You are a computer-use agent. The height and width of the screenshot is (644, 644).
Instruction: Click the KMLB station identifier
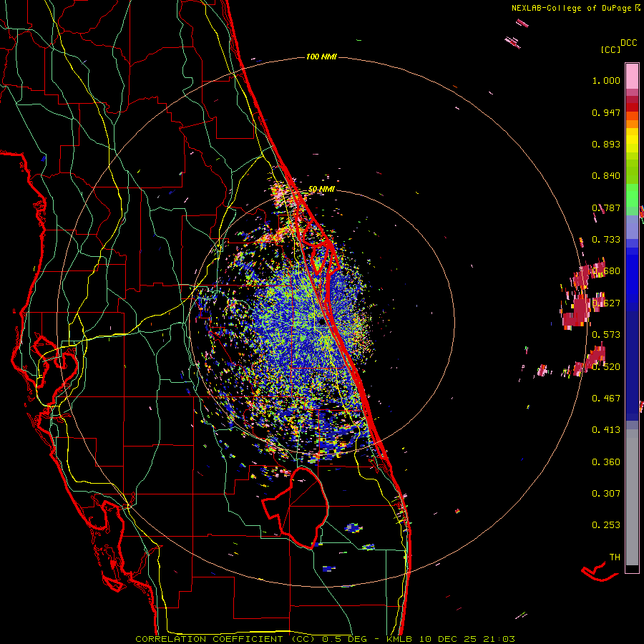tap(400, 639)
